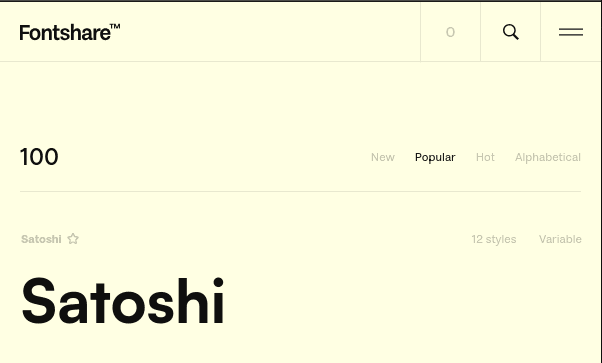Sort the font list Alphabetical
The image size is (602, 363).
click(x=548, y=157)
